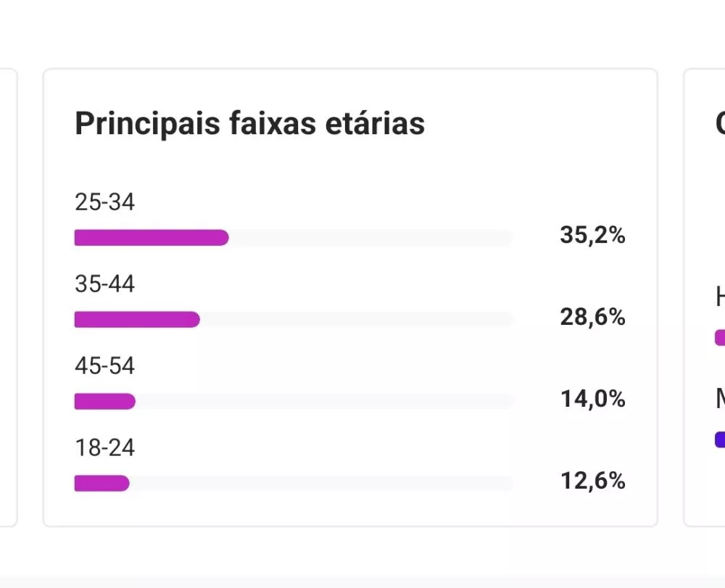
Task: Click the 28,6% percentage value
Action: [592, 318]
